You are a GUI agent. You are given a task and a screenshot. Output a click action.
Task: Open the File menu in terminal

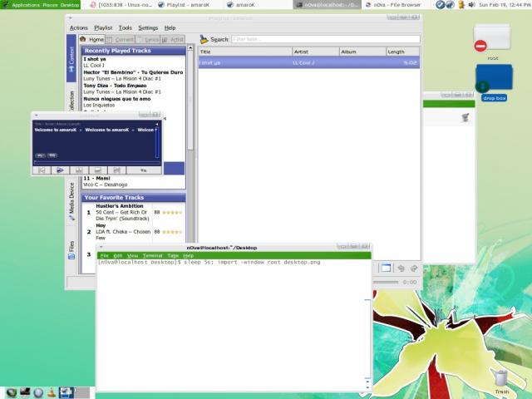pyautogui.click(x=104, y=255)
